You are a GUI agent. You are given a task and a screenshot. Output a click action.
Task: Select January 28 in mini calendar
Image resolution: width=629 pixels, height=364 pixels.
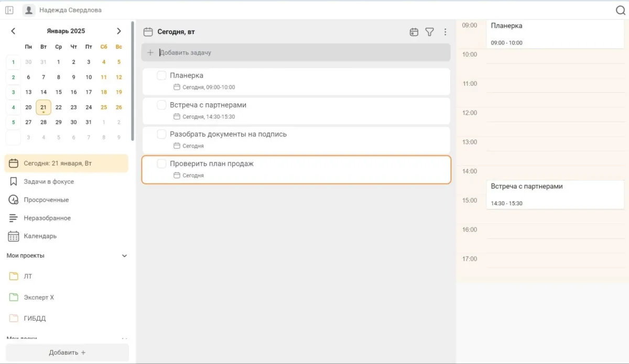(x=44, y=122)
